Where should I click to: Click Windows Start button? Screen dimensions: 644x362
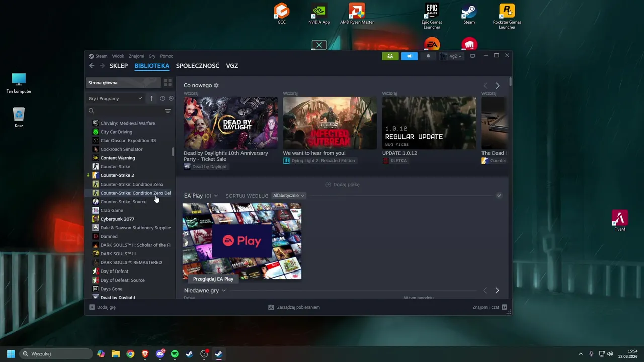(x=11, y=354)
